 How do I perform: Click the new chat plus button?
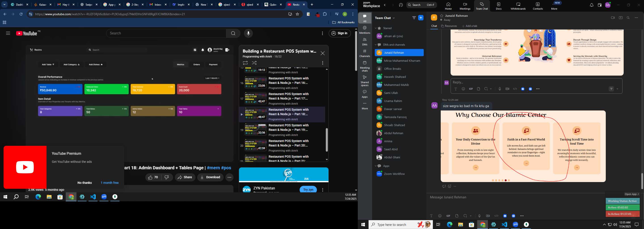click(x=421, y=18)
